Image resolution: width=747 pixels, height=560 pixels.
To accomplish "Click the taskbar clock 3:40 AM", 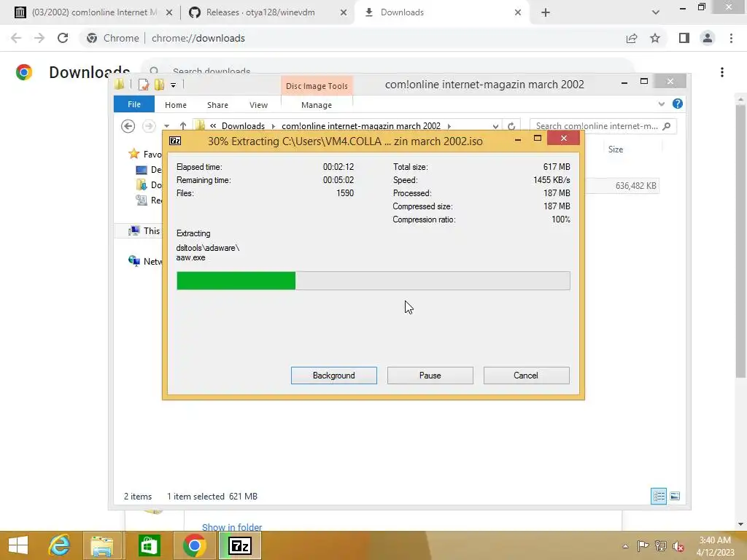I will [715, 540].
